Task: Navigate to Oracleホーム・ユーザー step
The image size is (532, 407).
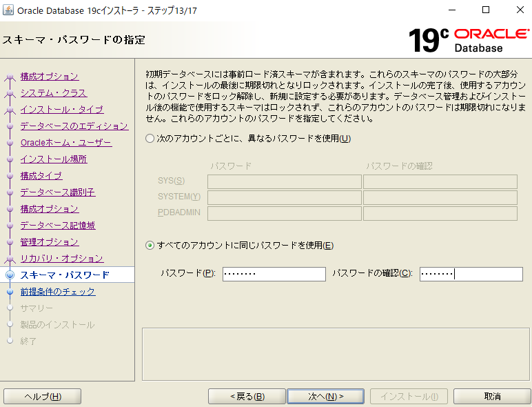Action: click(65, 142)
